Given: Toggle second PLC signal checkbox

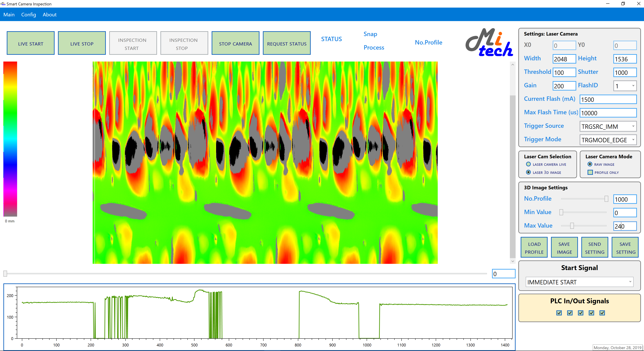Looking at the screenshot, I should click(570, 313).
